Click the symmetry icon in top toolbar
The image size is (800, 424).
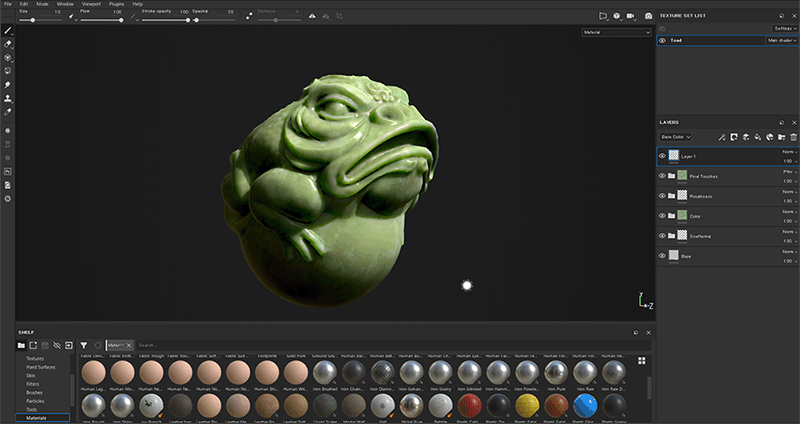click(311, 17)
